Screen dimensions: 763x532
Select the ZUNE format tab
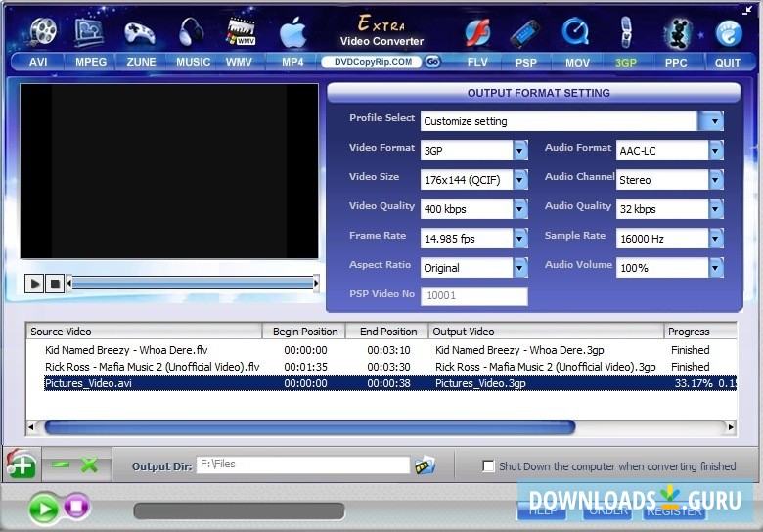(x=141, y=63)
